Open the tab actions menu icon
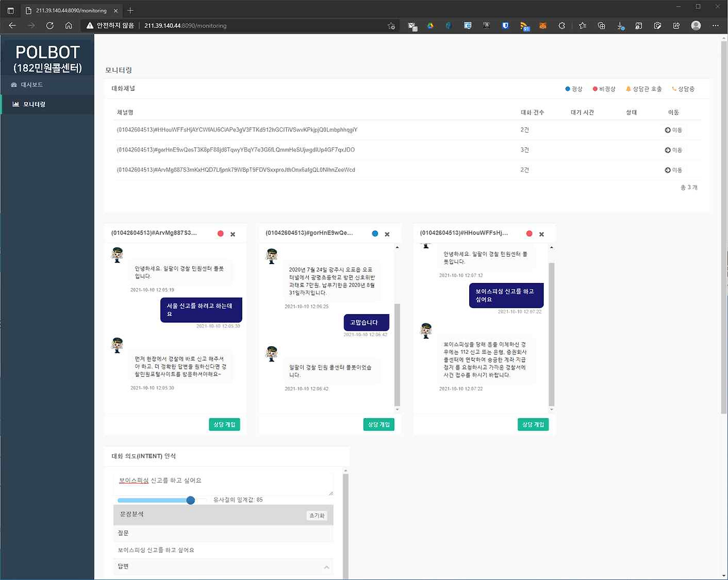The width and height of the screenshot is (728, 580). click(x=10, y=10)
